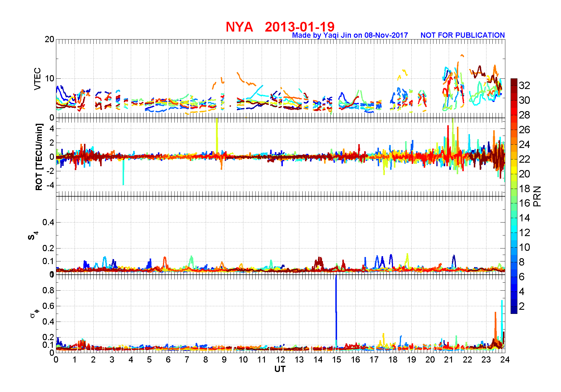Click the x-axis tick label '12'
This screenshot has height=392, width=561.
click(280, 360)
